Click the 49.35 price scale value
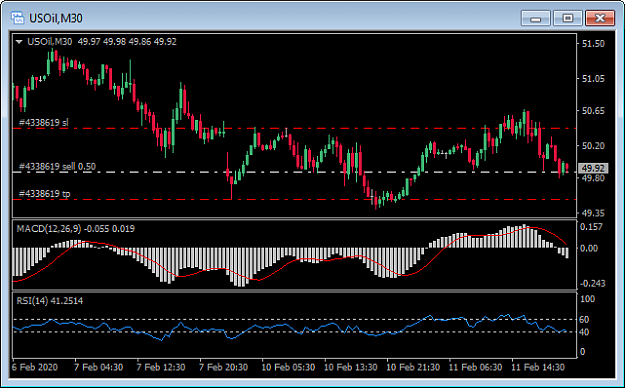The image size is (625, 388). coord(593,213)
